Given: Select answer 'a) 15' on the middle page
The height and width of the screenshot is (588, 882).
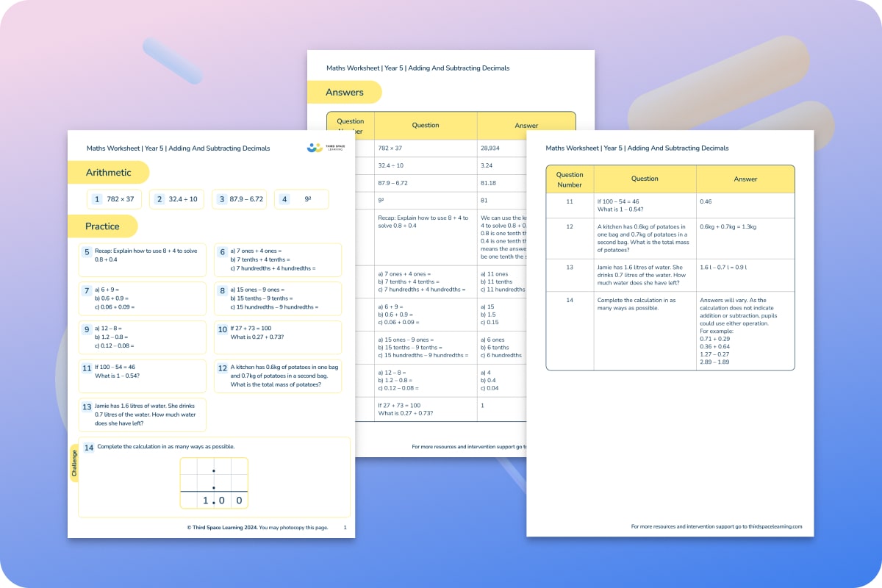Looking at the screenshot, I should (x=488, y=306).
